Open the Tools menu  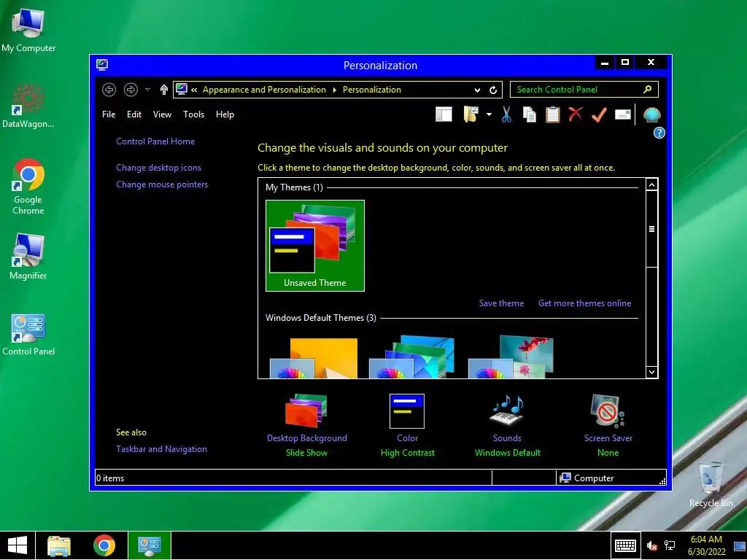click(193, 114)
